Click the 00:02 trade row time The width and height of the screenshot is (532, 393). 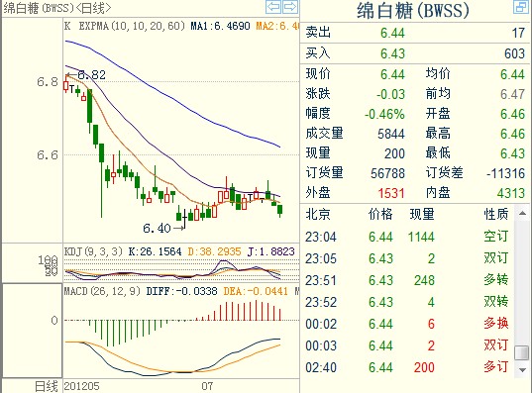pos(321,324)
